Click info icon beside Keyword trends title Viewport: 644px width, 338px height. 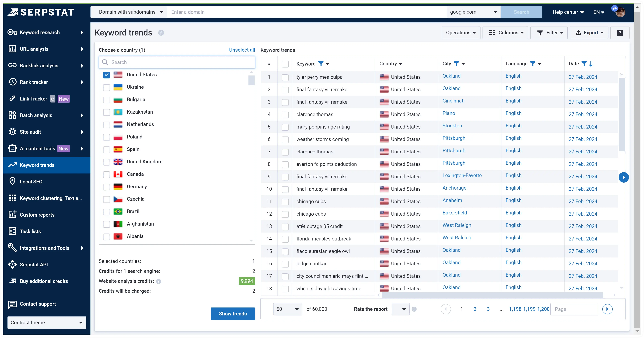[161, 33]
